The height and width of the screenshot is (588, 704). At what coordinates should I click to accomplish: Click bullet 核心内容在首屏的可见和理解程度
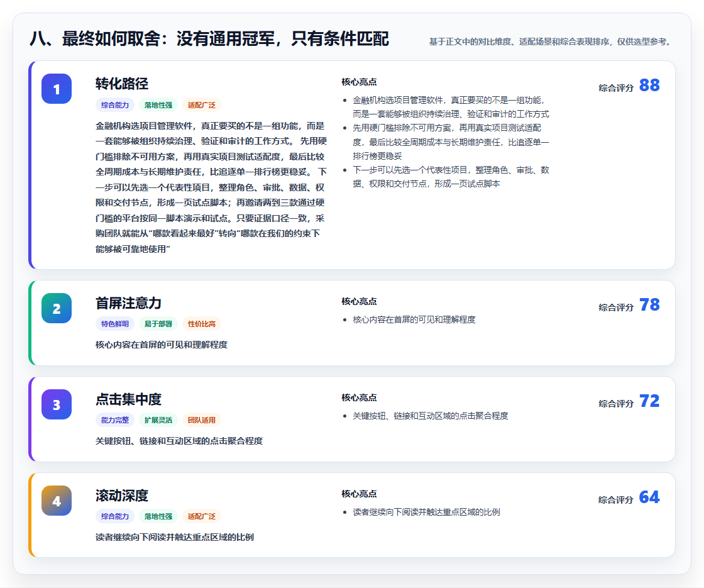[x=414, y=319]
